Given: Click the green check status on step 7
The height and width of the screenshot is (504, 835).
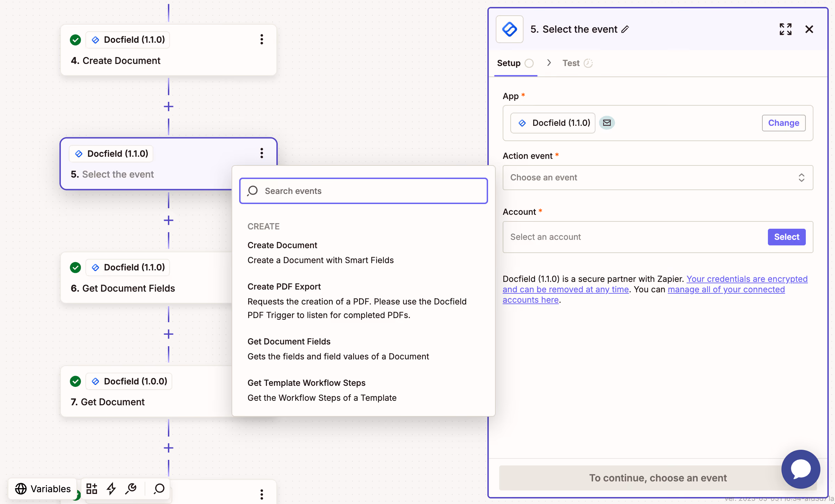Looking at the screenshot, I should coord(75,381).
